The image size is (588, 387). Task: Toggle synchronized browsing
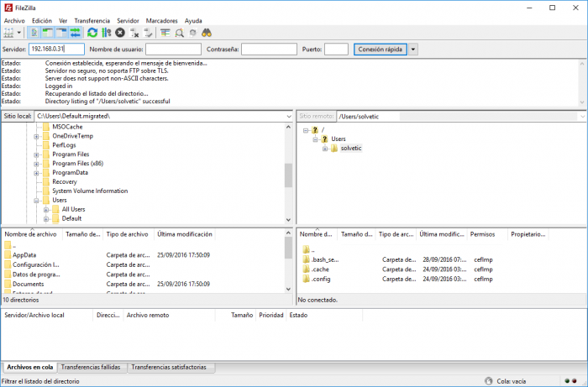tap(192, 33)
